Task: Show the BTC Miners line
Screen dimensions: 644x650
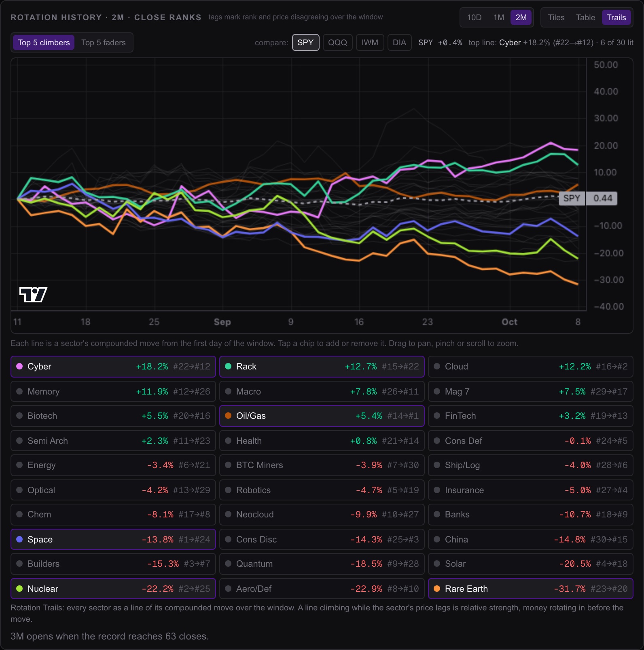Action: tap(322, 465)
